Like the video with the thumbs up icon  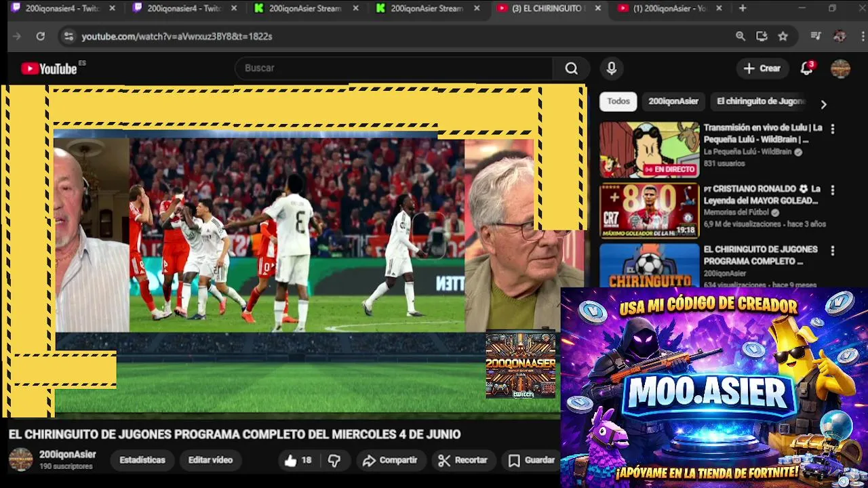pyautogui.click(x=290, y=461)
